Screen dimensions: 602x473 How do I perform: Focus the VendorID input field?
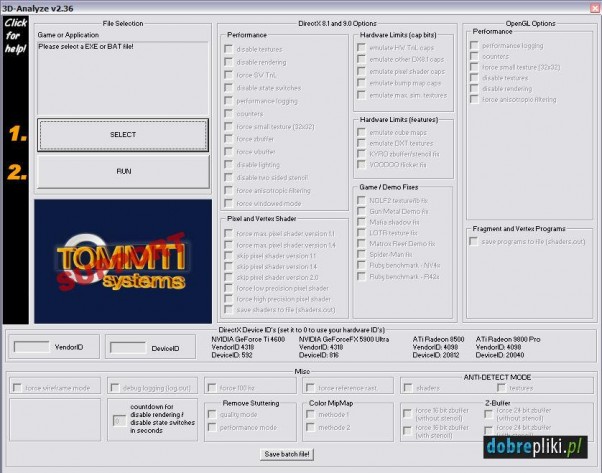pyautogui.click(x=31, y=347)
